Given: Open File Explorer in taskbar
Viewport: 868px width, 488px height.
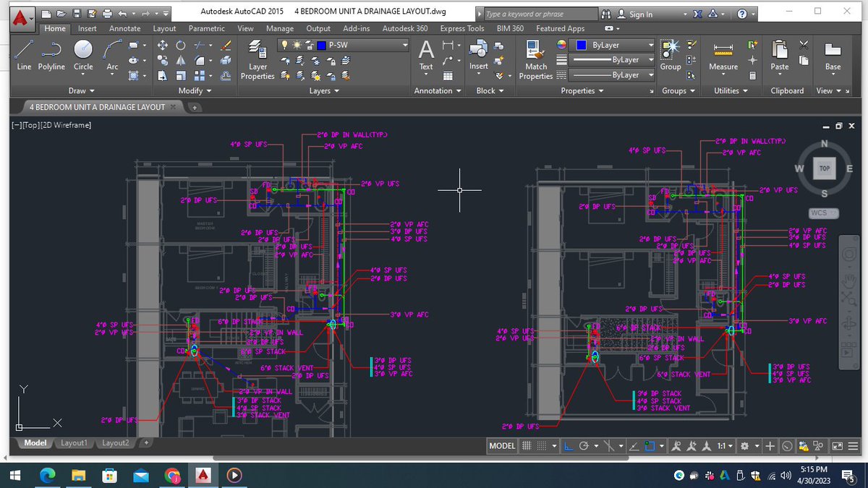Looking at the screenshot, I should (77, 476).
